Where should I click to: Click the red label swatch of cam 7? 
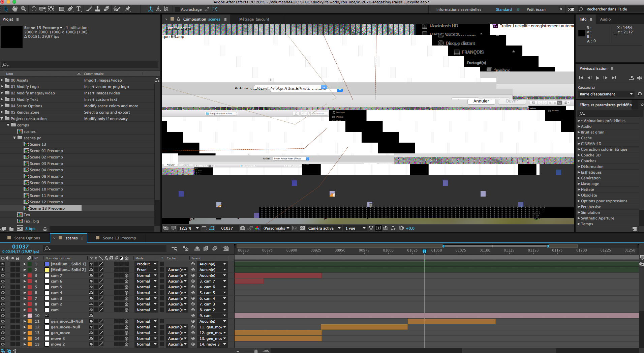click(x=30, y=275)
